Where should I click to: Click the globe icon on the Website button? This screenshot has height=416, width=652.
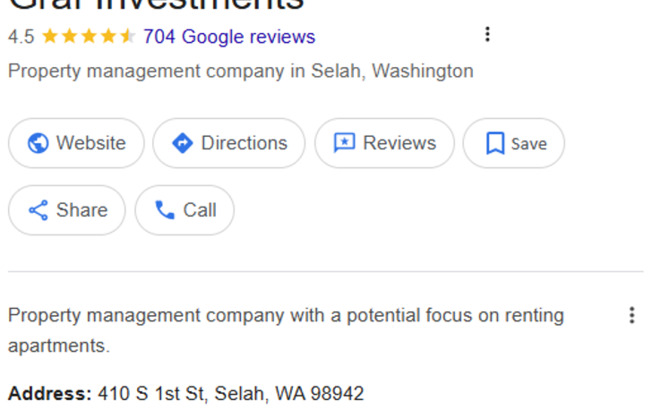pos(38,143)
